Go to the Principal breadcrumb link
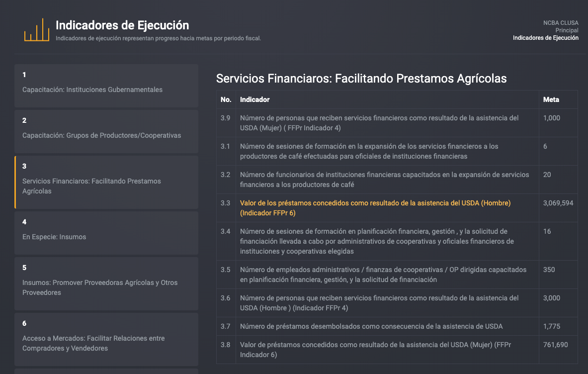Screen dimensions: 588x374 (x=567, y=30)
